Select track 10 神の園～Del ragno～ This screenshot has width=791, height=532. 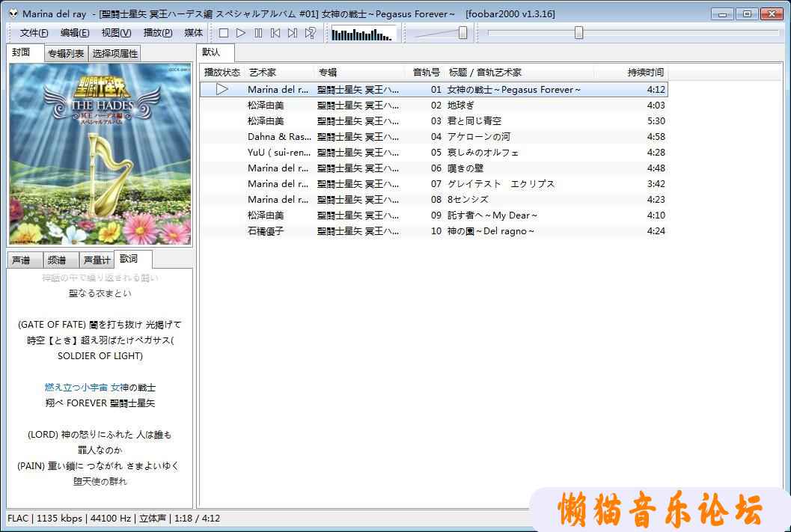(x=434, y=231)
